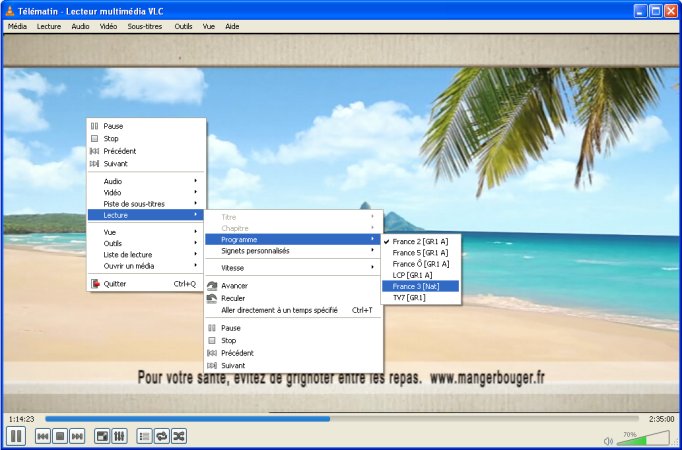Expand Liste de lecture submenu

[146, 255]
